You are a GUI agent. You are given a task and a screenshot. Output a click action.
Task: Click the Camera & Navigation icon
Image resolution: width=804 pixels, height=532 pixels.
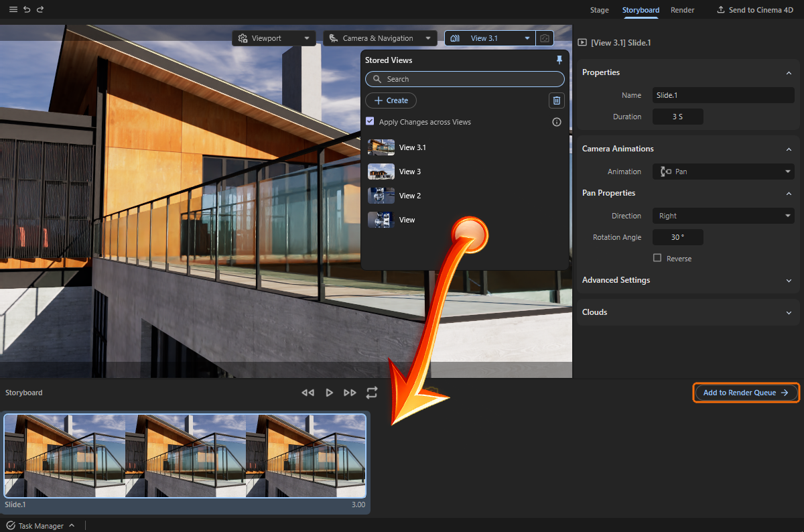[333, 38]
